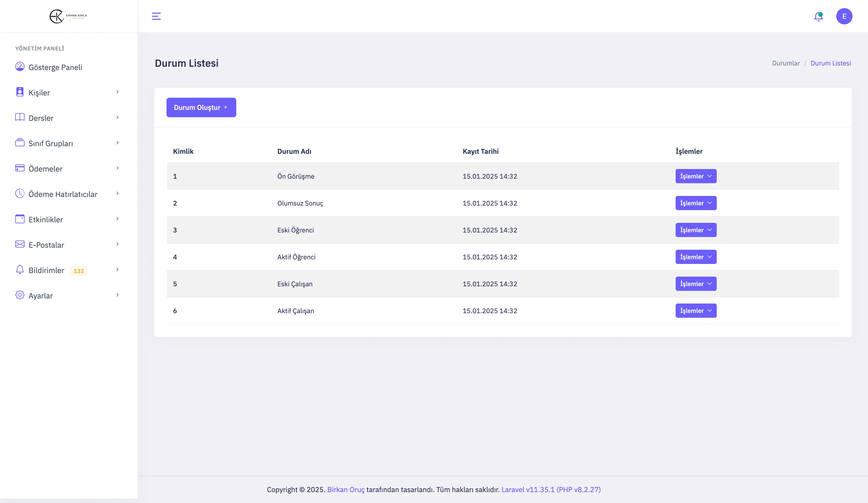
Task: Click the Etkinlikler calendar icon
Action: 20,219
